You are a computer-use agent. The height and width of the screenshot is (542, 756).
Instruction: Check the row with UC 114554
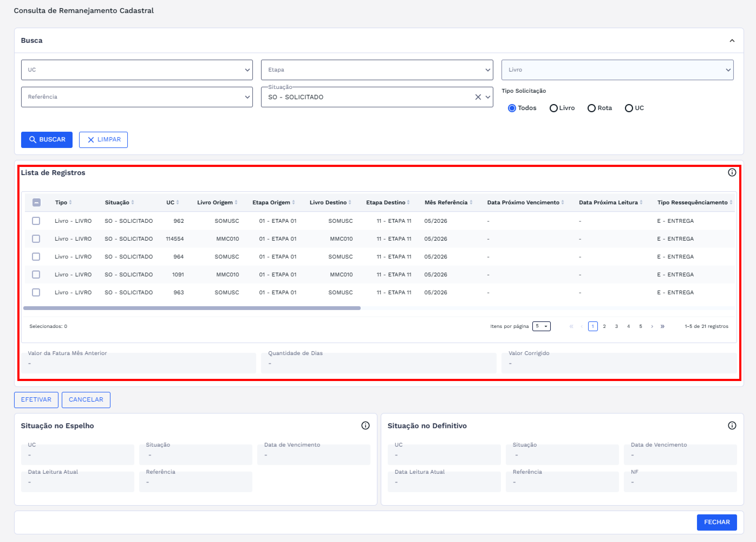click(x=36, y=239)
